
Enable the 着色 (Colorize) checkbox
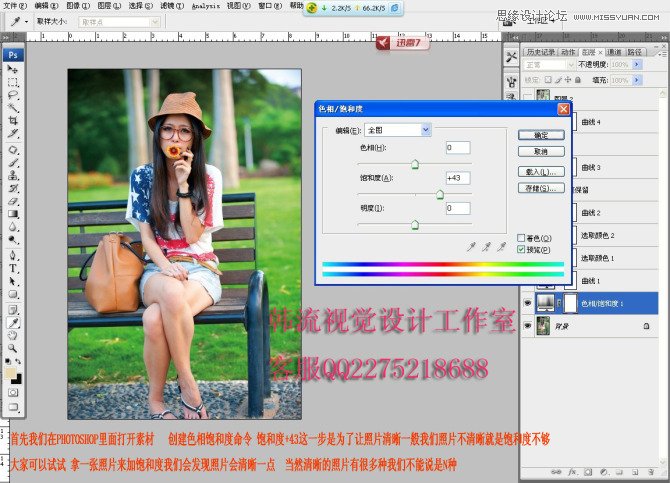pos(521,237)
